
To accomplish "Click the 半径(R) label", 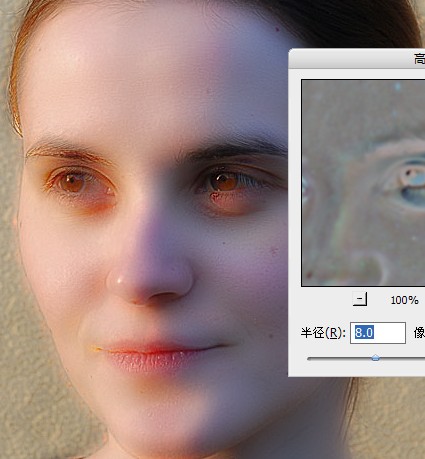I will (x=323, y=333).
